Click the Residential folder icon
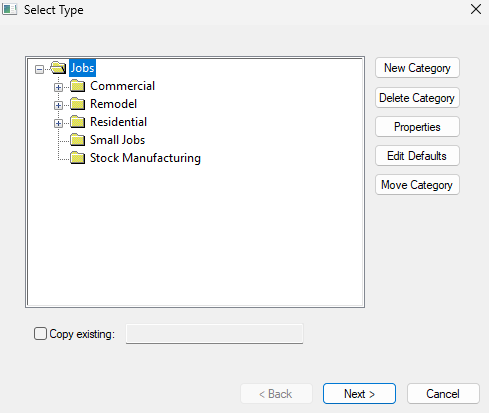 pyautogui.click(x=78, y=122)
